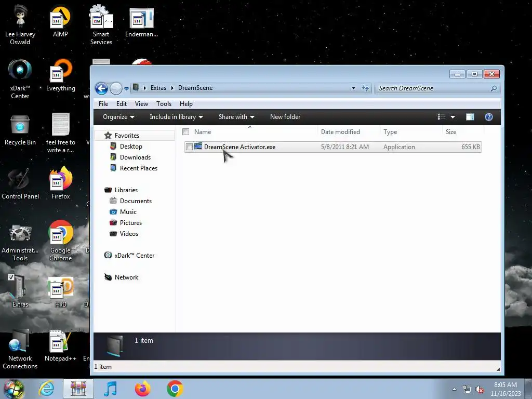This screenshot has height=399, width=532.
Task: Click the HxD desktop icon
Action: [61, 288]
